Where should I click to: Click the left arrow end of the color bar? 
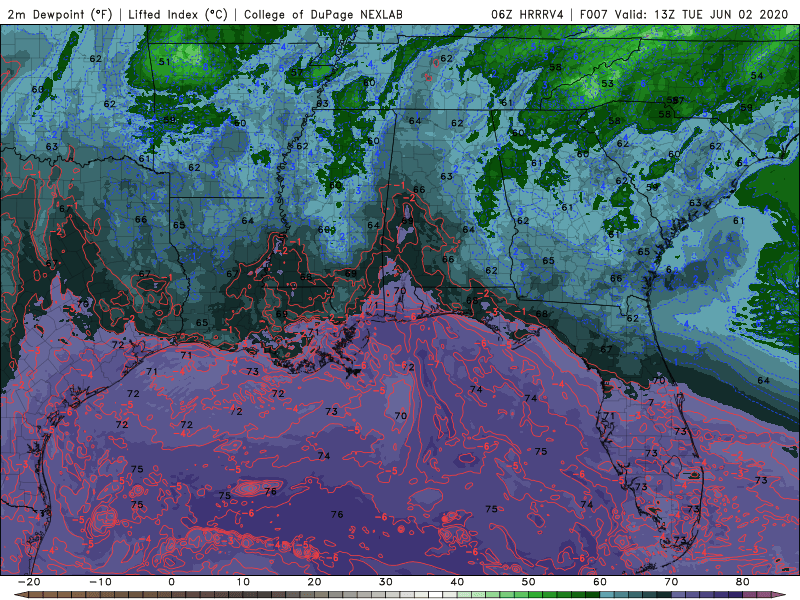click(19, 595)
